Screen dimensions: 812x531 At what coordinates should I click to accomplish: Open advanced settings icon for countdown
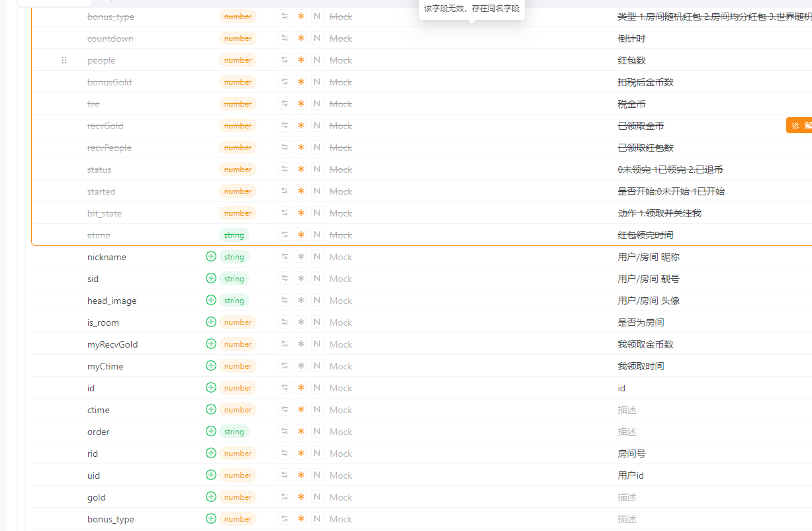click(x=285, y=38)
